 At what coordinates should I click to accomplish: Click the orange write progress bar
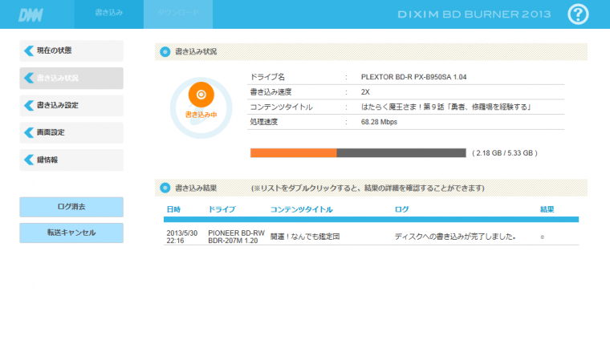[358, 152]
